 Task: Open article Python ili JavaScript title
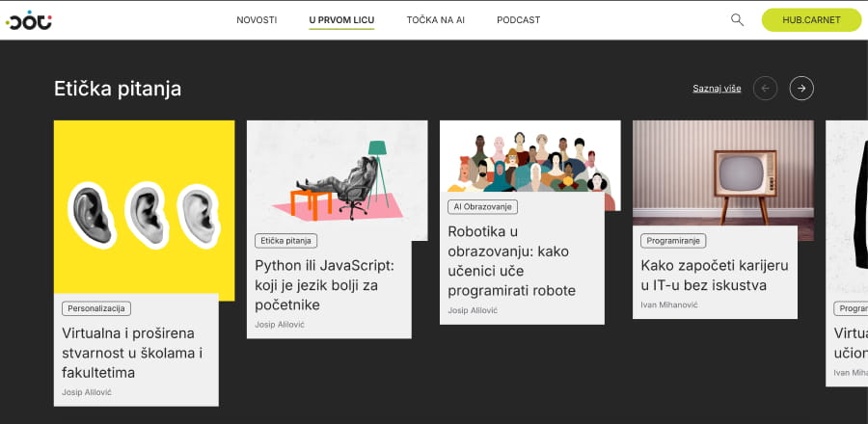coord(324,285)
